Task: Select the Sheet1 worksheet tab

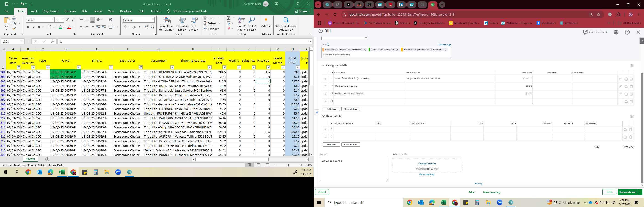Action: click(30, 159)
